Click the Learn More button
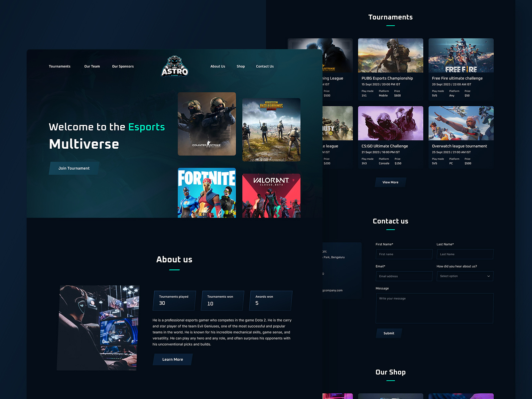 (173, 359)
